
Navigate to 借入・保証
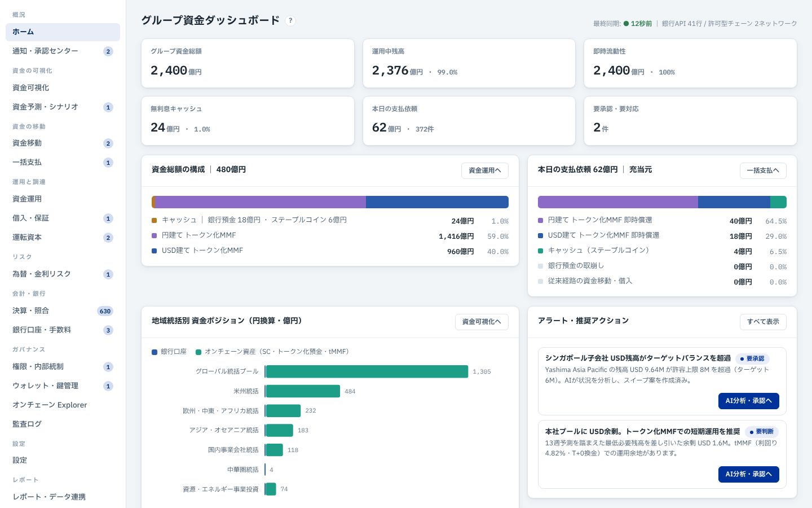(63, 218)
